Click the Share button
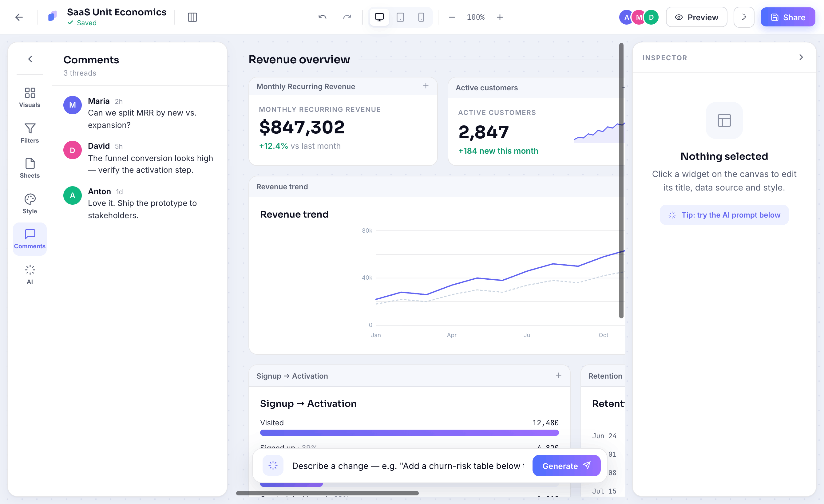Screen dimensions: 824x504 click(x=787, y=17)
